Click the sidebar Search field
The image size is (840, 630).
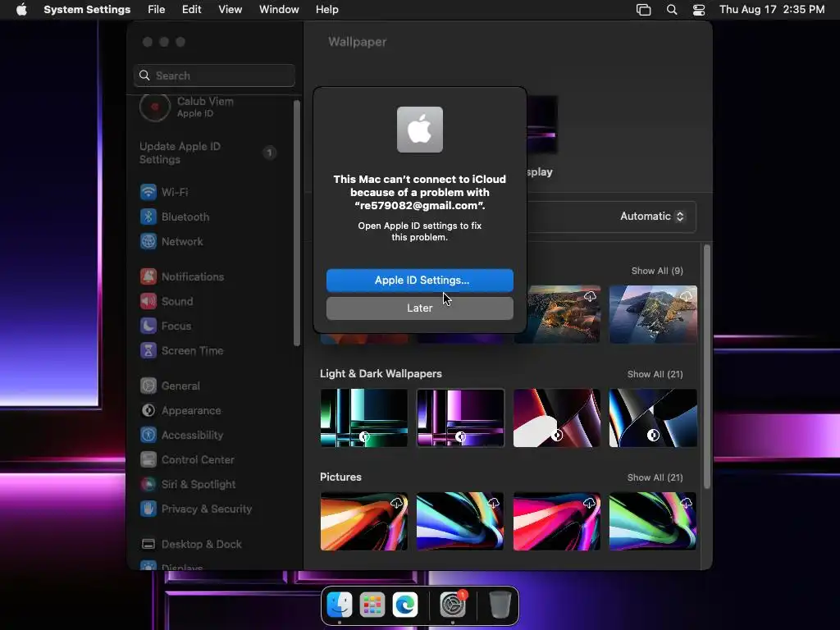[214, 75]
